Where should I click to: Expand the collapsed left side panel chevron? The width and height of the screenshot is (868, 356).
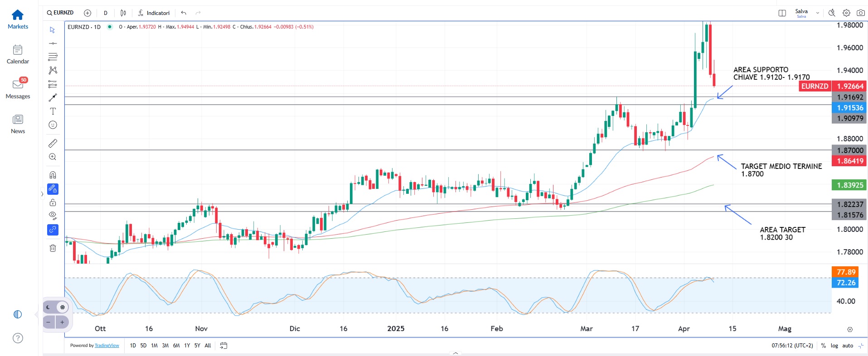pos(42,194)
